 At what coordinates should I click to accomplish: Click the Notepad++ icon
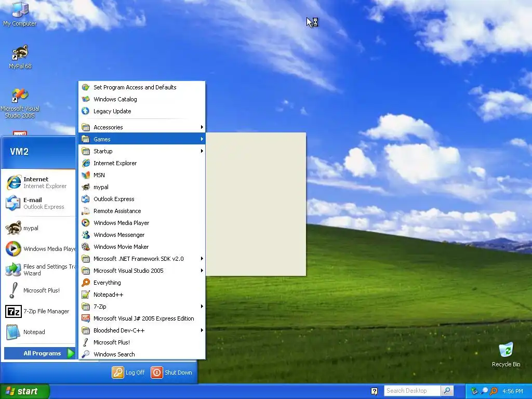[86, 295]
